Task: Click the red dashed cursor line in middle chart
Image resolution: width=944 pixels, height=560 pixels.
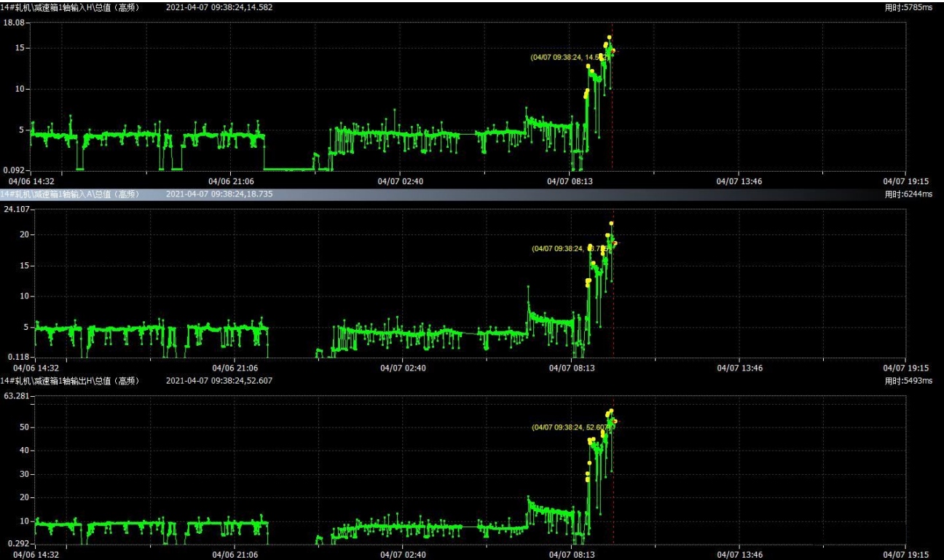Action: 613,320
